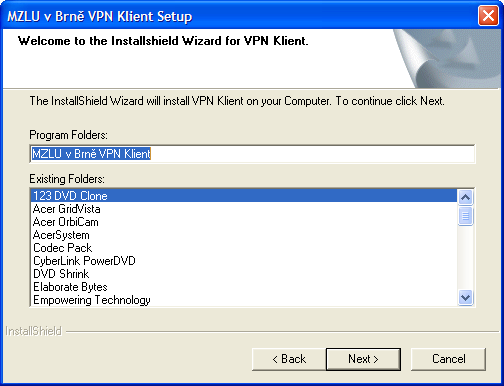Pick Empowering Technology folder
This screenshot has height=386, width=504.
[244, 300]
